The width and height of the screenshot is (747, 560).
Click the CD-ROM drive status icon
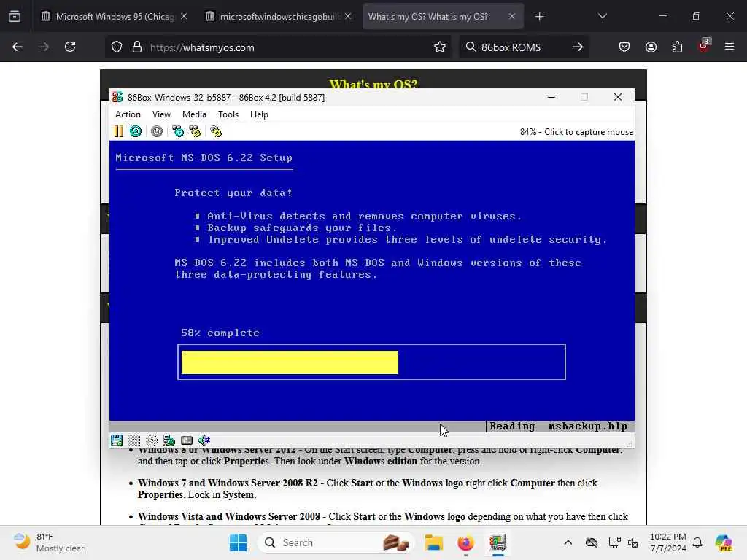click(152, 440)
